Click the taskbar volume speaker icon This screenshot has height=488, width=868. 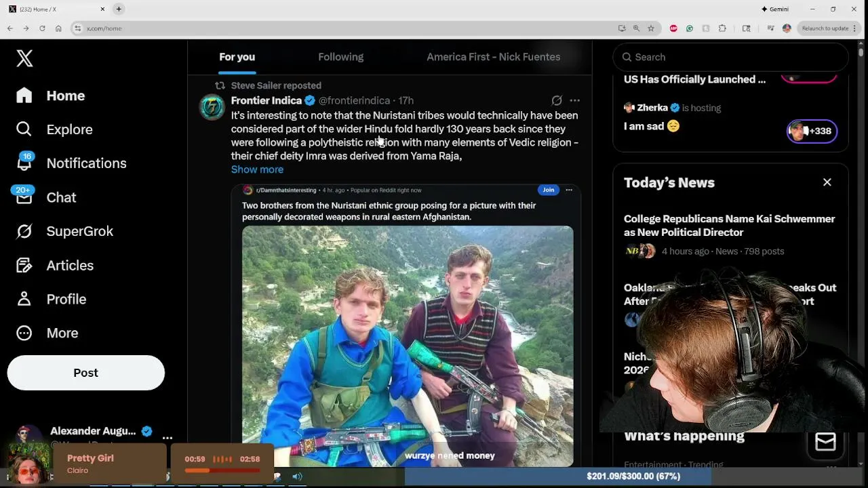point(297,476)
